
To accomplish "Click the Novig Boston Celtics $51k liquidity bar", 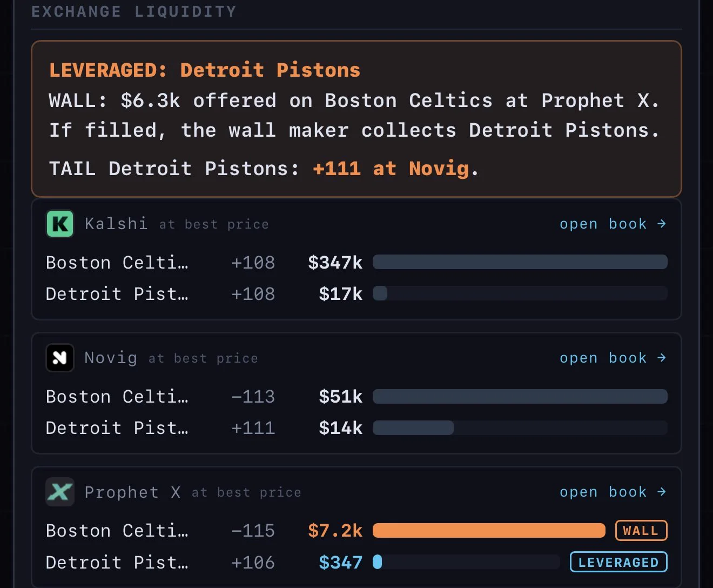I will click(520, 396).
